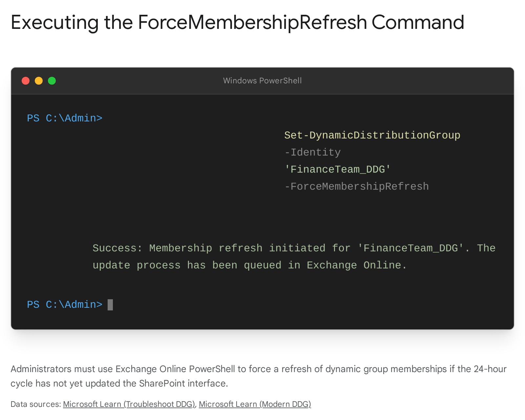525x420 pixels.
Task: Click the -Identity parameter in the command
Action: 312,152
